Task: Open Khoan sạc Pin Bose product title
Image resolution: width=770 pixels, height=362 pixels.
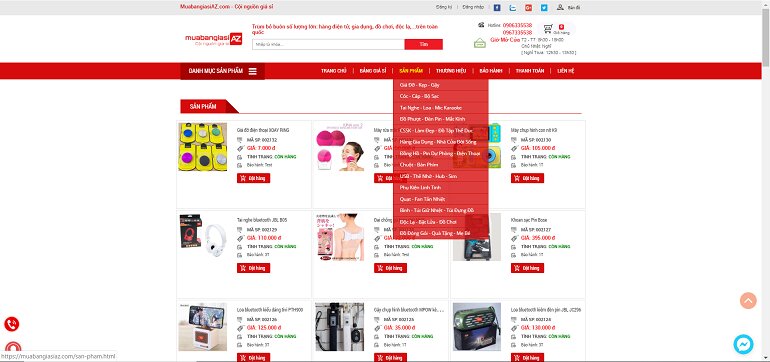Action: tap(528, 220)
